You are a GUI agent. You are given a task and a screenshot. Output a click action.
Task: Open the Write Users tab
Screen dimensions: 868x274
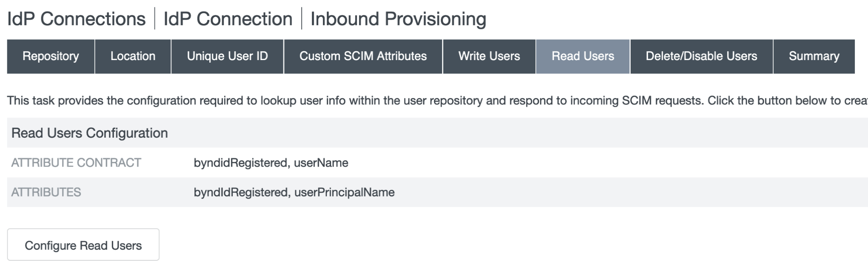[x=489, y=56]
